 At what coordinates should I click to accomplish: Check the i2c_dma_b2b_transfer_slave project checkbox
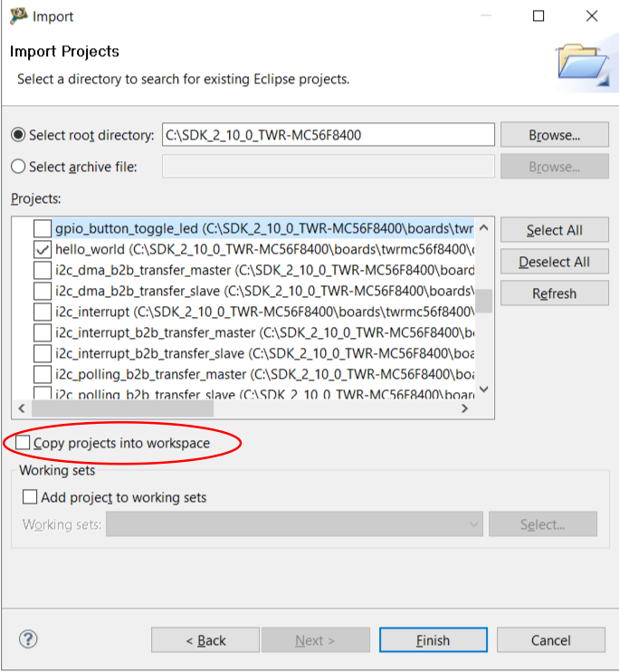(43, 291)
